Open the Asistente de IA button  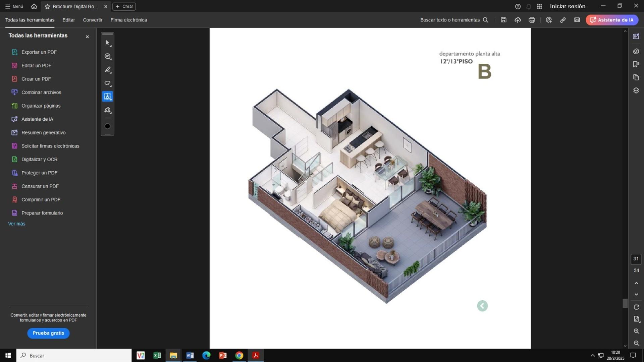pos(612,20)
